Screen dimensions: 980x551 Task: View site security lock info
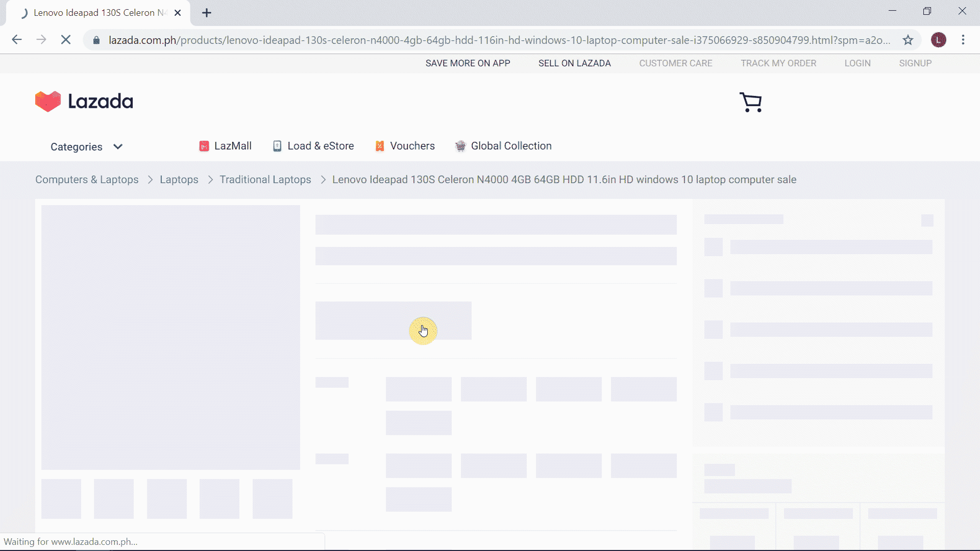coord(96,40)
